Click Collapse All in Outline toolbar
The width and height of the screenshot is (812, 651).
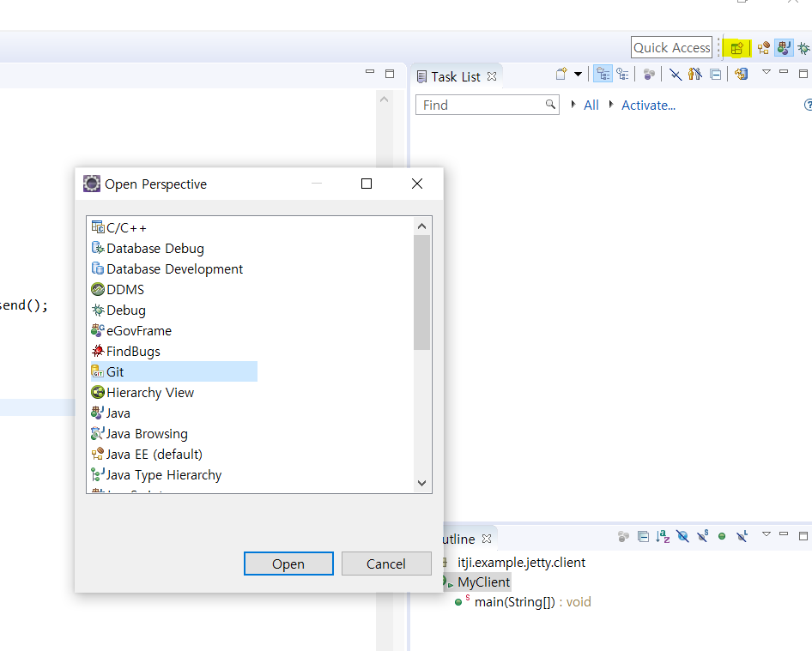(643, 537)
